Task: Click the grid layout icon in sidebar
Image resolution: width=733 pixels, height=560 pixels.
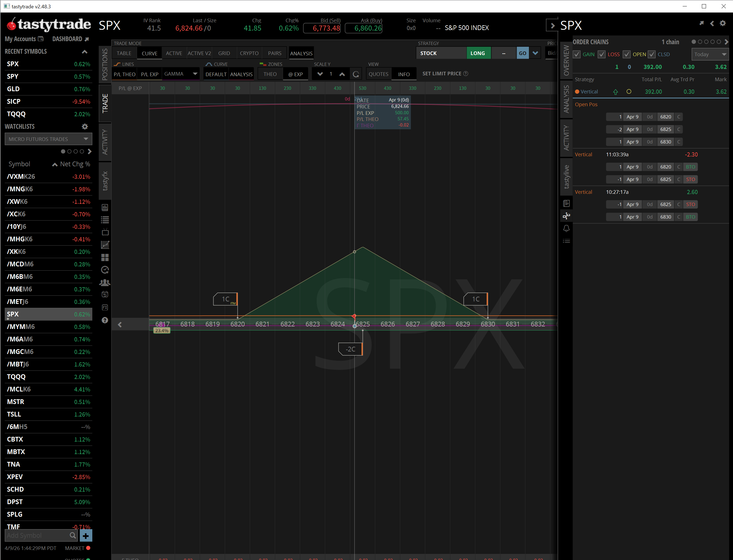Action: [x=105, y=258]
